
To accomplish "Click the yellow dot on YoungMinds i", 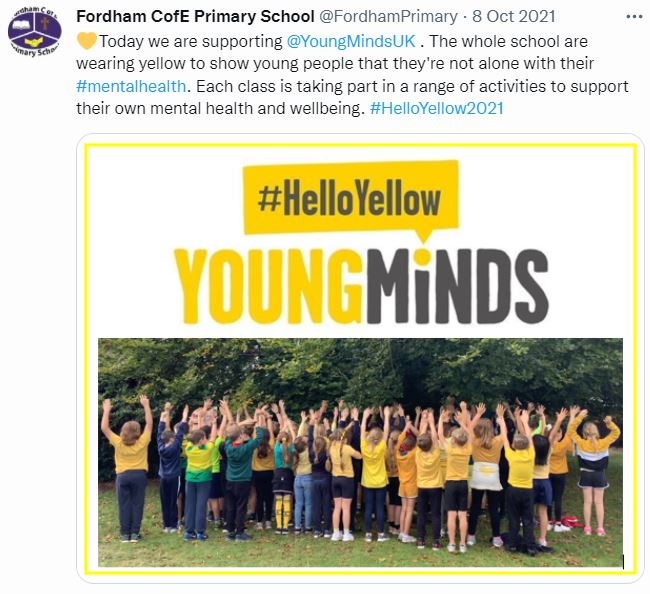I will (422, 257).
